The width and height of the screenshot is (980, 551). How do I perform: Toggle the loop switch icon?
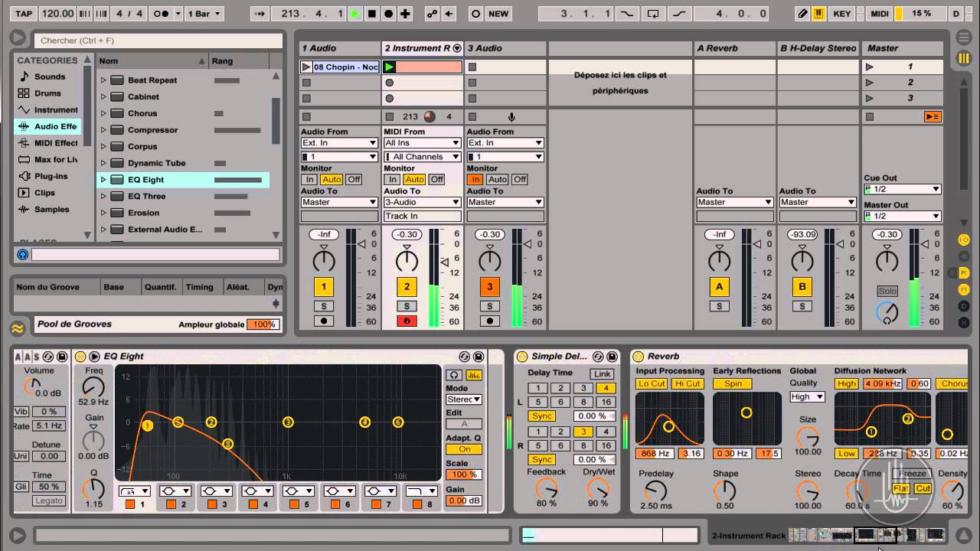click(x=654, y=14)
